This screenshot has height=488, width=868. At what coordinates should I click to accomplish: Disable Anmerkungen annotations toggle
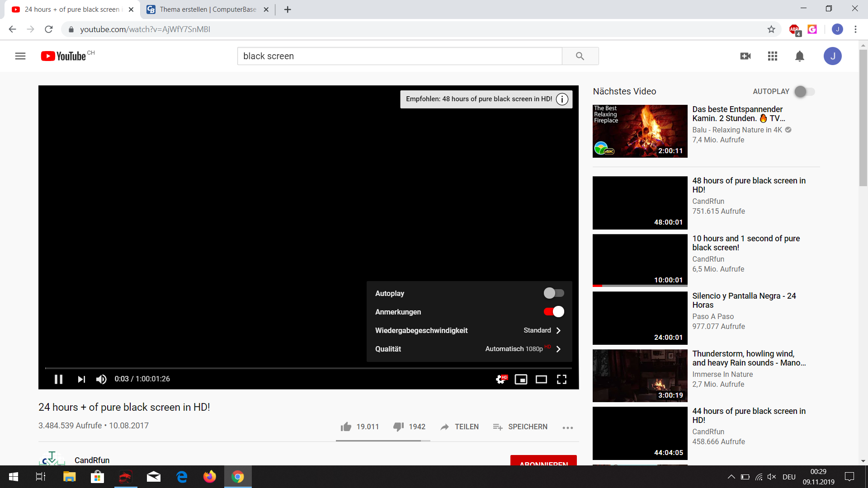553,312
